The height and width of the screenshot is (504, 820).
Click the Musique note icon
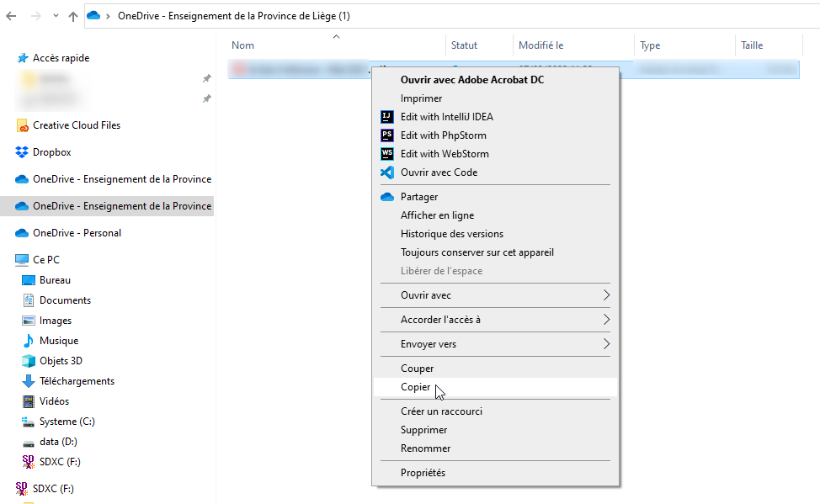coord(29,341)
